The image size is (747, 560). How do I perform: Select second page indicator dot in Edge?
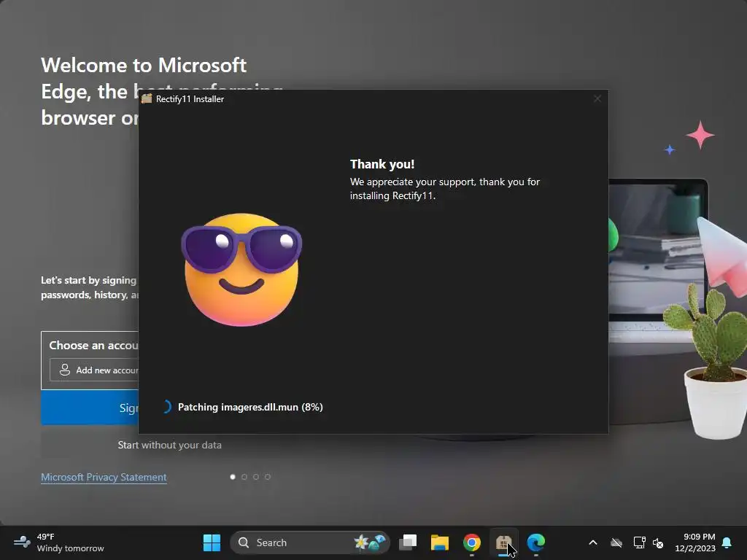click(244, 477)
